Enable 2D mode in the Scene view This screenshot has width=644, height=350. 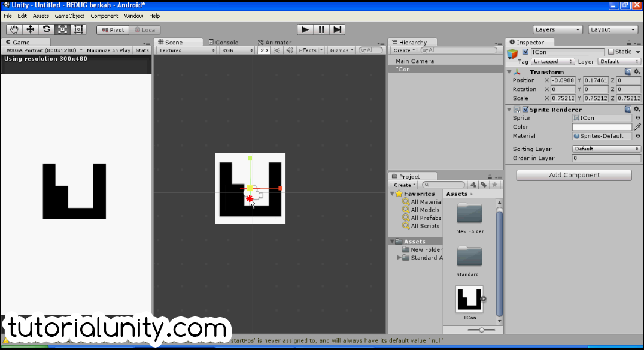265,50
